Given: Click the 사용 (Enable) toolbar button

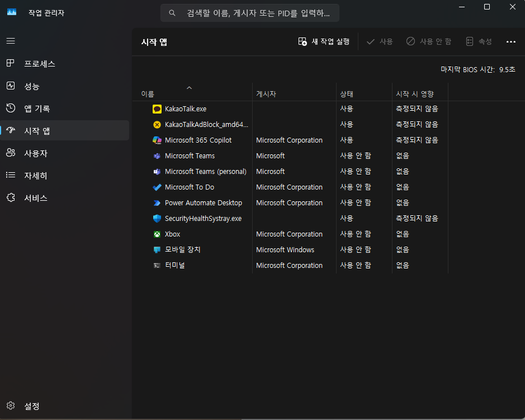Looking at the screenshot, I should 380,41.
